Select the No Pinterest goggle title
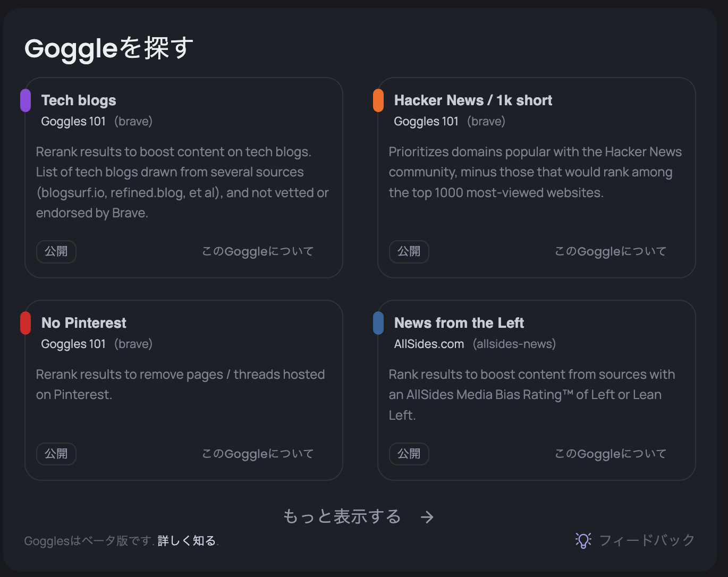Viewport: 728px width, 577px height. tap(84, 323)
